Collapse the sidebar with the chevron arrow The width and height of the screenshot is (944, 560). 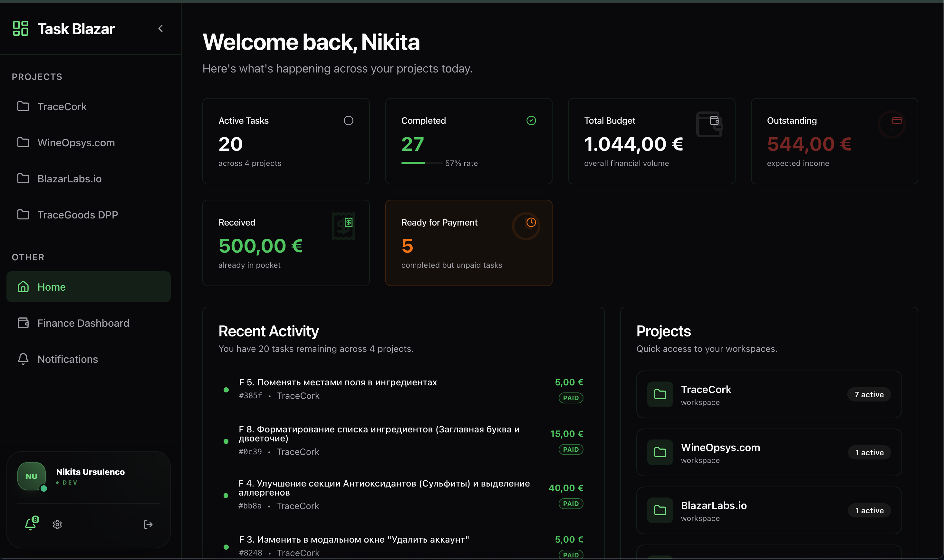pos(161,29)
